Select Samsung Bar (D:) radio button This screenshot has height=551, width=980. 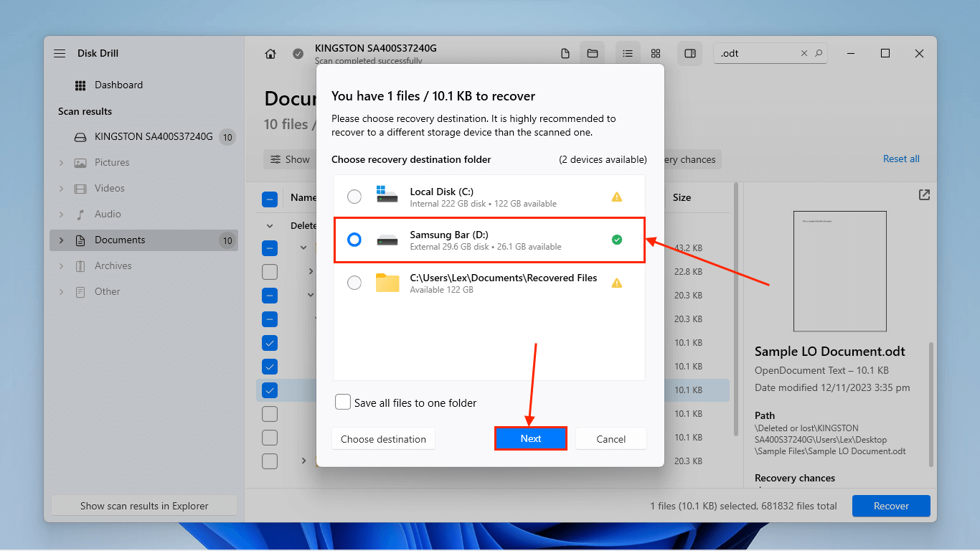click(x=354, y=240)
